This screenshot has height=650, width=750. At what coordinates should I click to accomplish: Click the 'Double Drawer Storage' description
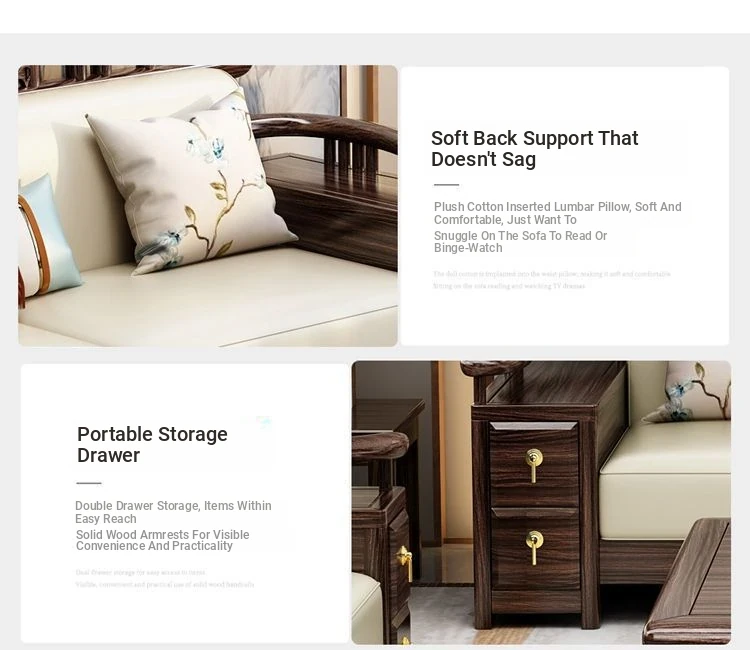(x=173, y=512)
